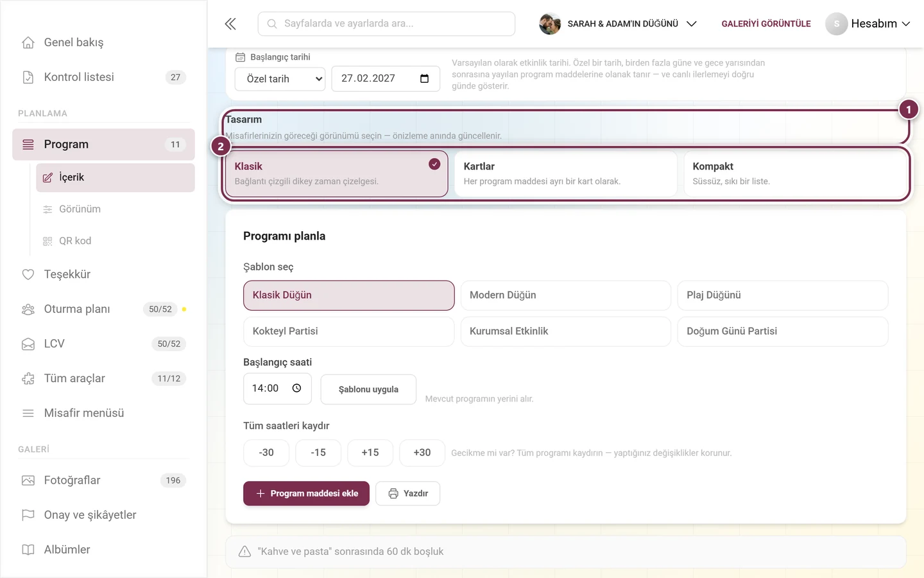The image size is (924, 578).
Task: Click the clock icon in start time field
Action: coord(296,388)
